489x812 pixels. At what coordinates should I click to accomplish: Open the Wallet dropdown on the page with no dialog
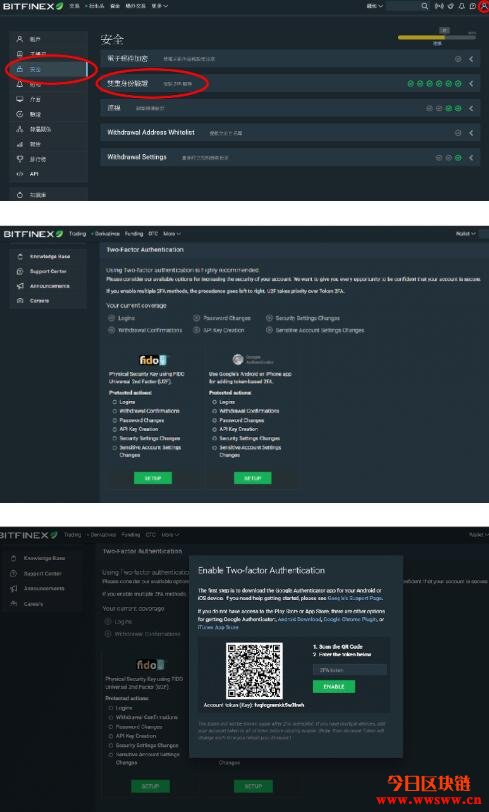(x=465, y=234)
